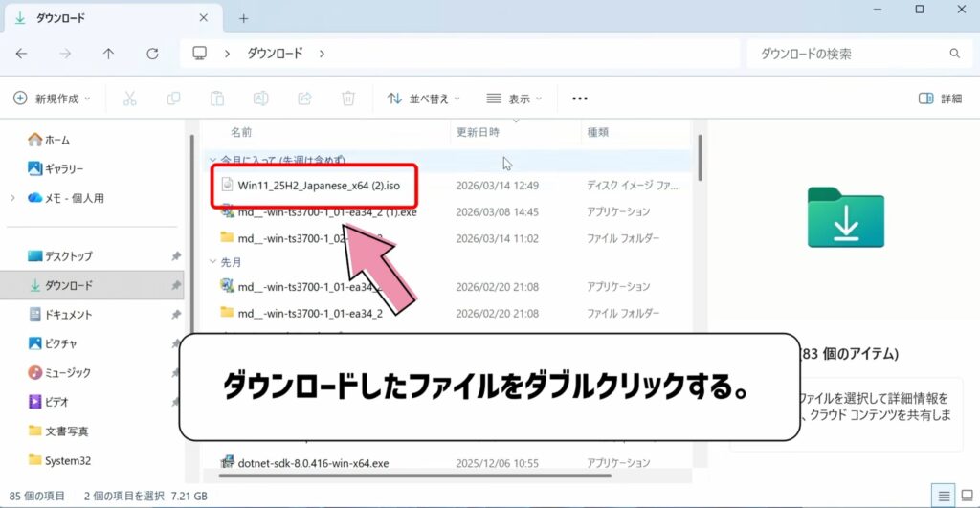Select dotnet-sdk-8.0.416-win-x64.exe
Viewport: 980px width, 508px height.
313,463
